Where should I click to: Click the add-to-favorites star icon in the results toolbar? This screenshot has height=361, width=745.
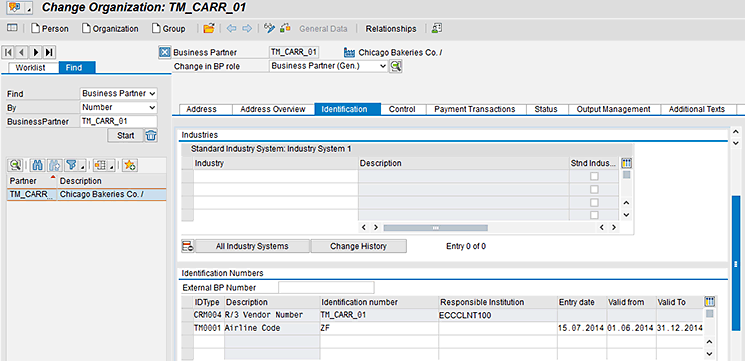[x=129, y=165]
